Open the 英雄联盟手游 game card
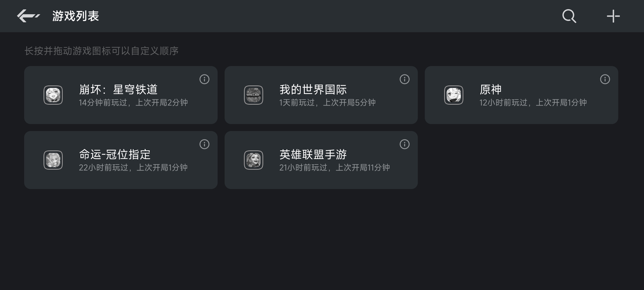Screen dimensions: 644x290 (x=321, y=160)
